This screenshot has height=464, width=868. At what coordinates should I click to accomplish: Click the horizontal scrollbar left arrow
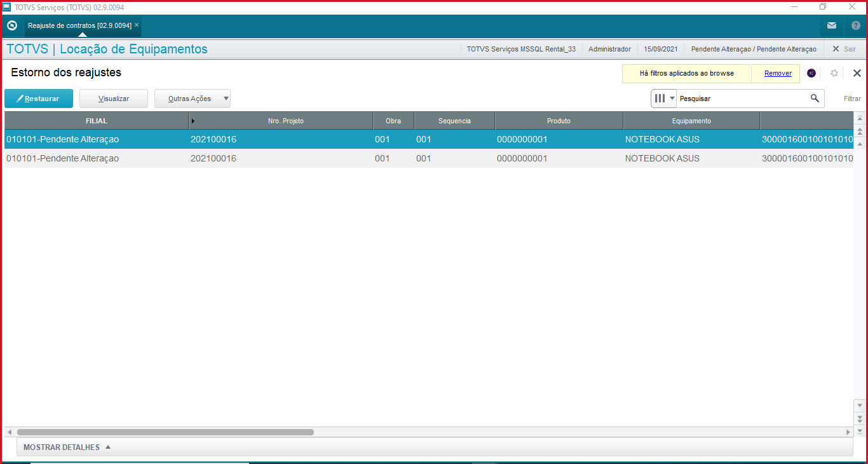(9, 432)
